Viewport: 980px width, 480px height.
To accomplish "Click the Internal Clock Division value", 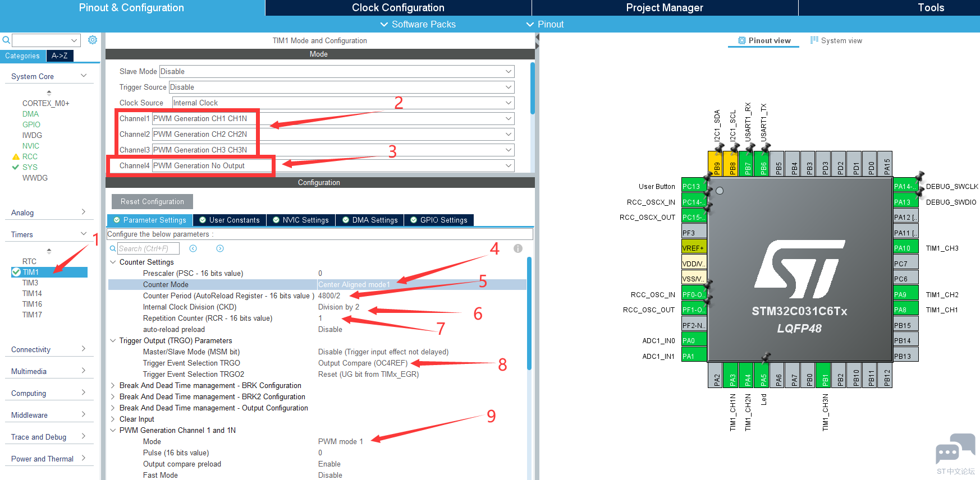I will (338, 307).
